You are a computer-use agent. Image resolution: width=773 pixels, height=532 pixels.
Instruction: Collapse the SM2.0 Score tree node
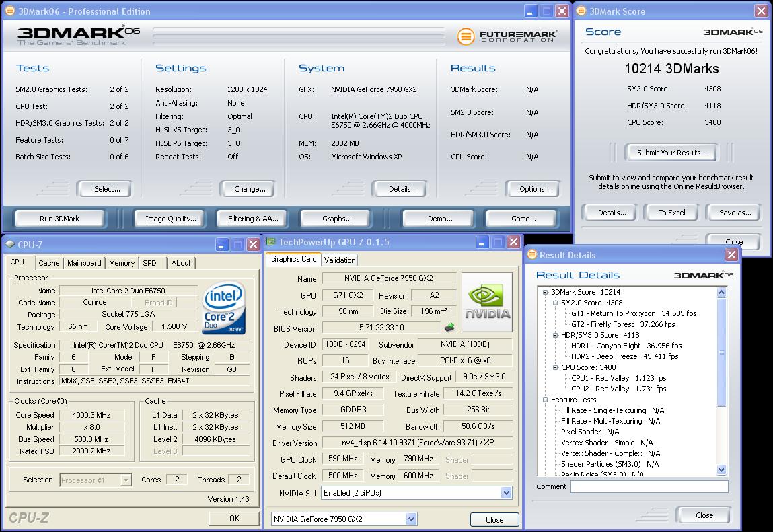pos(555,303)
